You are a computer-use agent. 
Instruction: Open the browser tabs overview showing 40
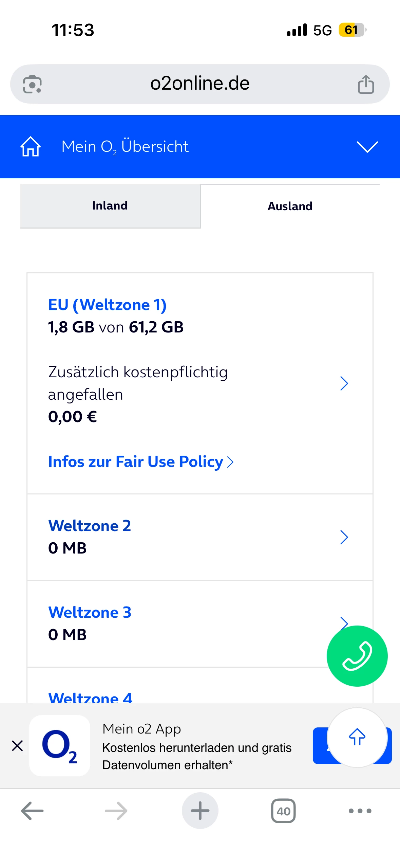click(x=283, y=811)
